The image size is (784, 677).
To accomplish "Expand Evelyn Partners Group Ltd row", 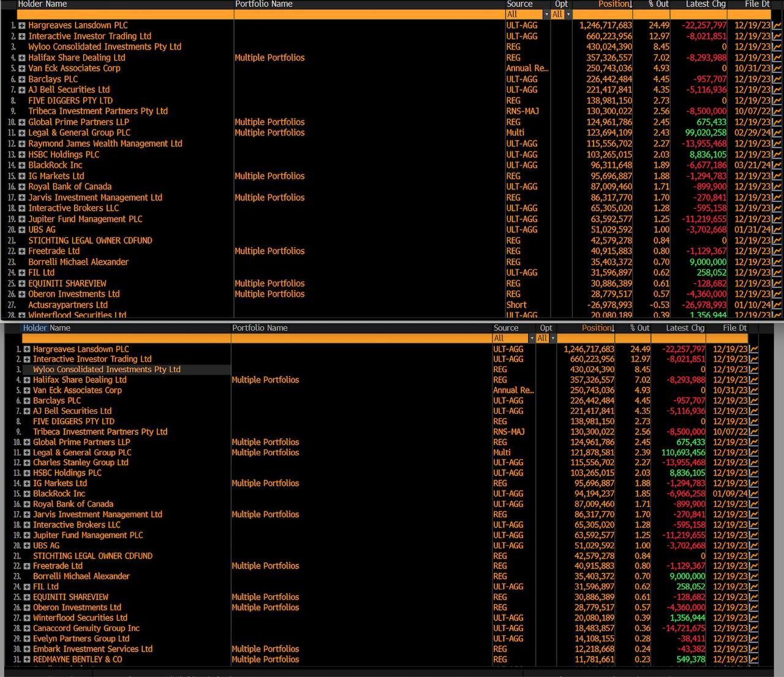I will (x=27, y=639).
